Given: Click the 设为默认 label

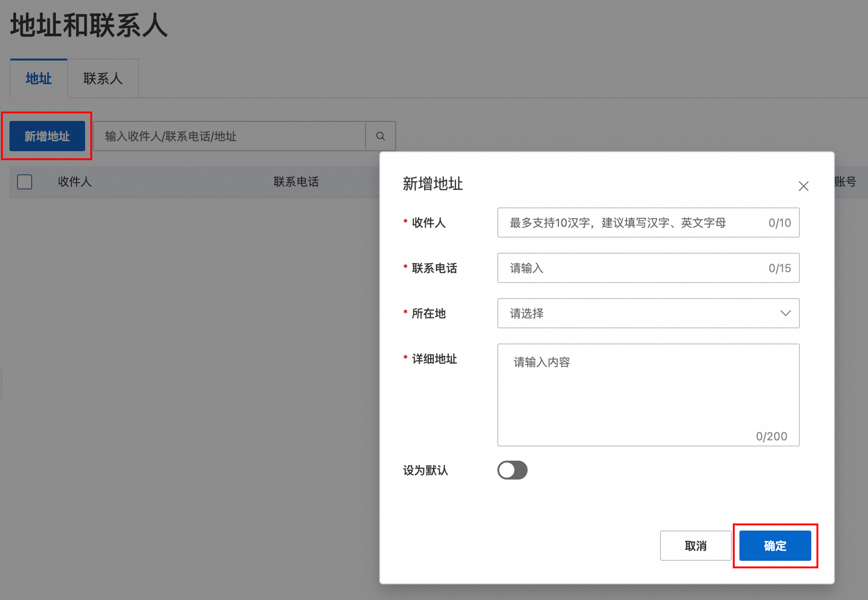Looking at the screenshot, I should tap(425, 471).
